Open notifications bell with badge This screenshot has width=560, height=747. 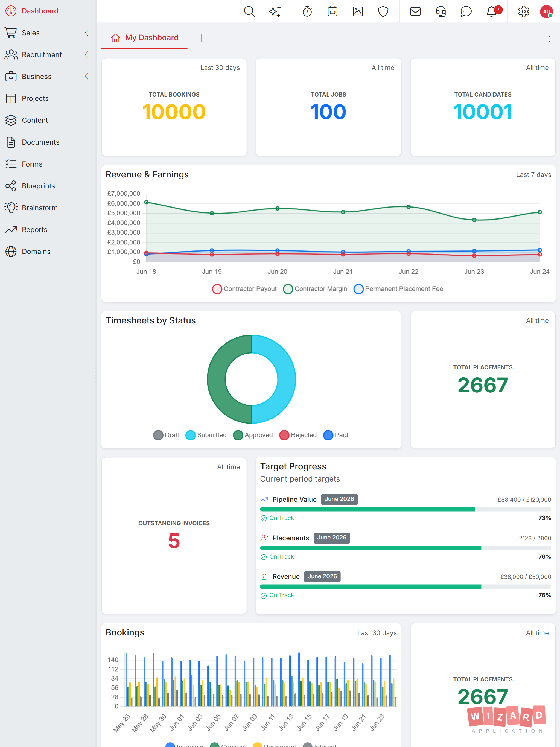[492, 11]
